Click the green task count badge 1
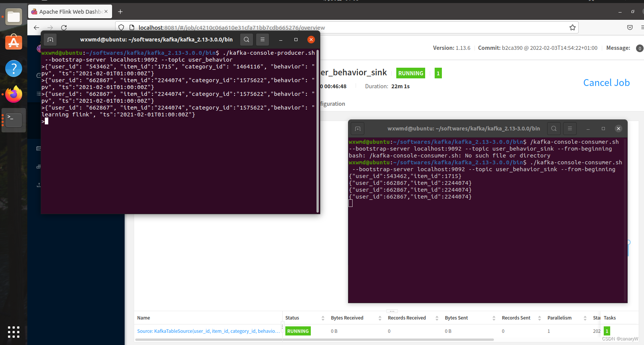 point(438,73)
